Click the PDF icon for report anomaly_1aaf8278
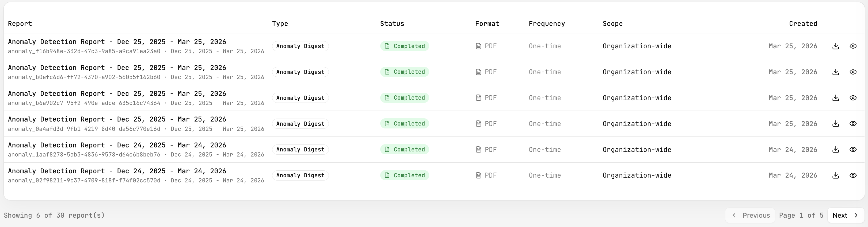 click(478, 150)
